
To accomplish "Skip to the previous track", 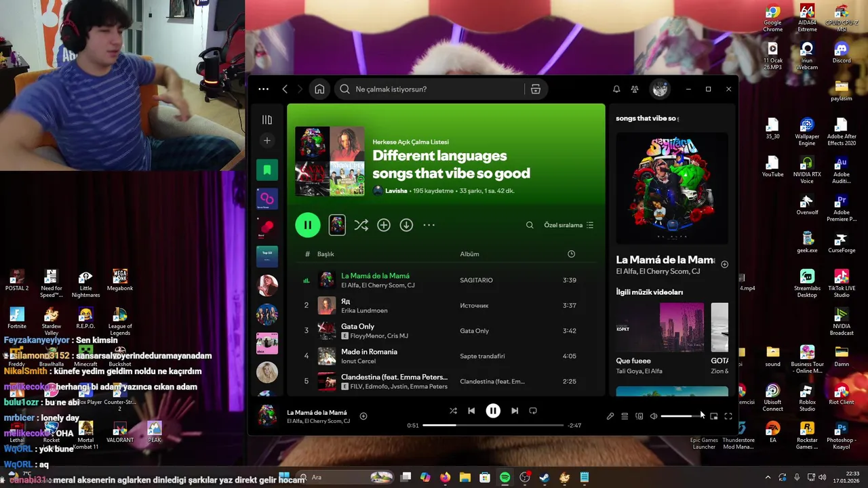I will 471,411.
